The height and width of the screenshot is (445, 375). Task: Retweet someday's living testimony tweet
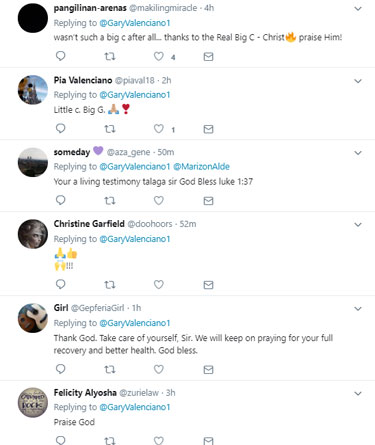point(110,201)
